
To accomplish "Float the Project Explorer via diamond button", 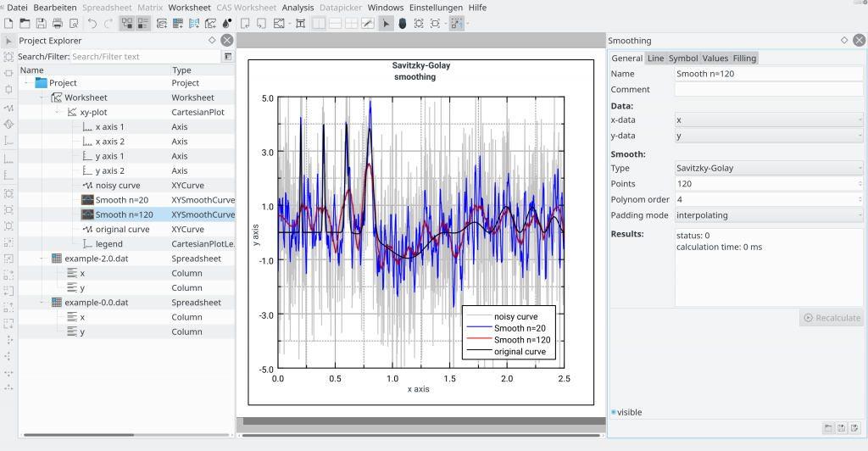I will pos(212,40).
